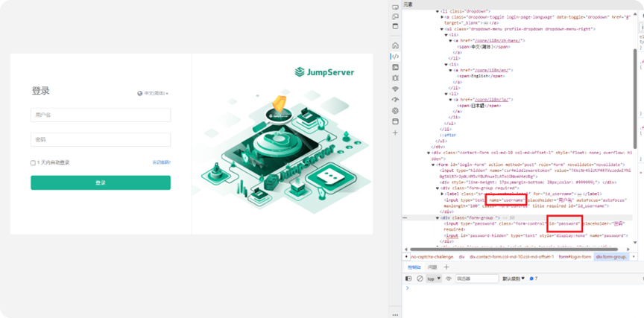644x318 pixels.
Task: Collapse the li class="dropdown" node
Action: (x=438, y=12)
